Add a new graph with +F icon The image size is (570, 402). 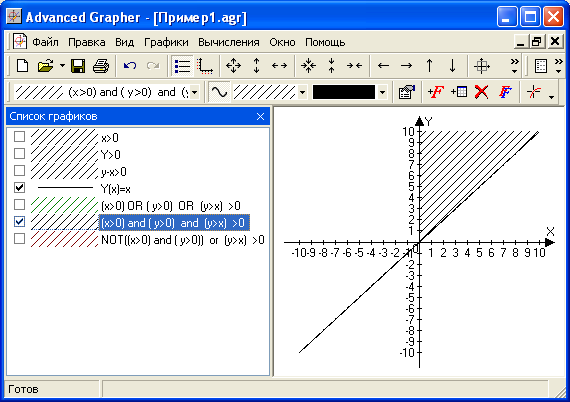coord(436,92)
